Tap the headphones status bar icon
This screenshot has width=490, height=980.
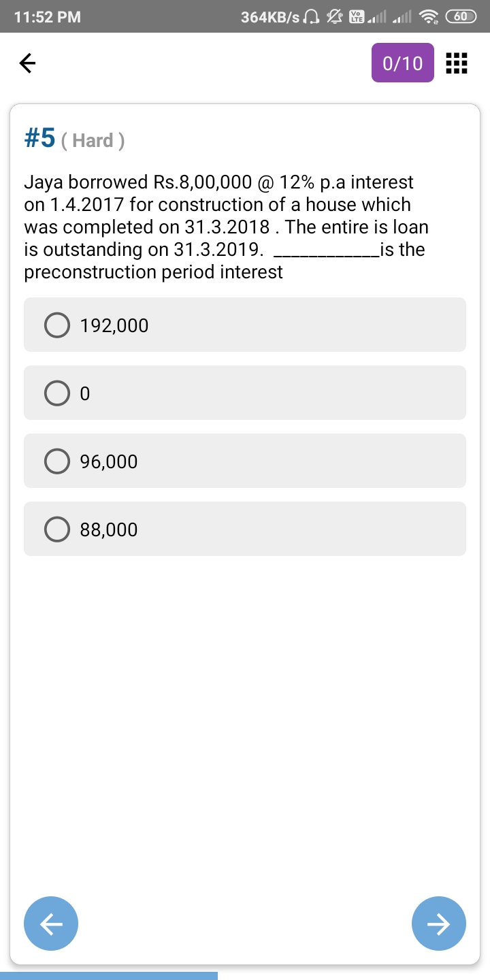tap(314, 18)
